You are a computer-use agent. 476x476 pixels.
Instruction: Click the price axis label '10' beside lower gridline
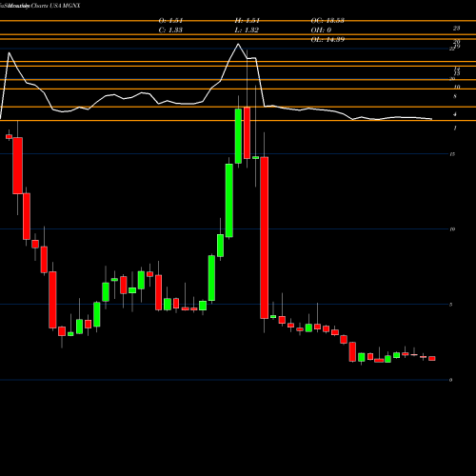452,229
